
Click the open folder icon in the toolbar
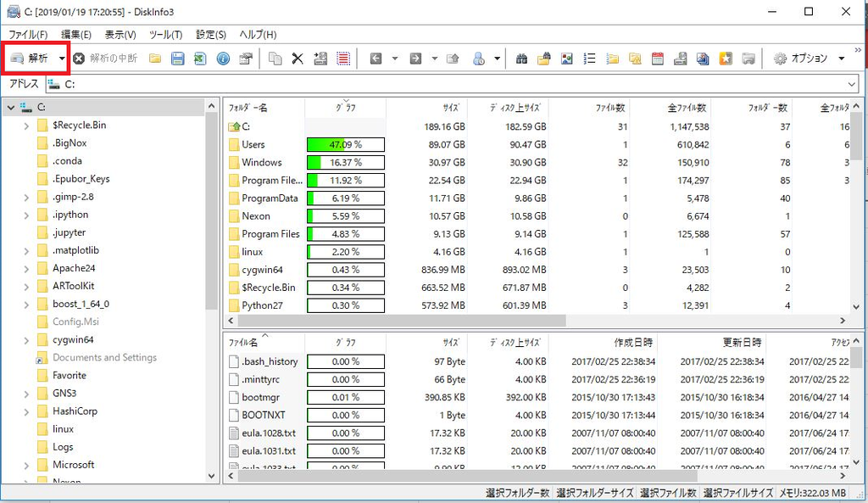coord(155,59)
